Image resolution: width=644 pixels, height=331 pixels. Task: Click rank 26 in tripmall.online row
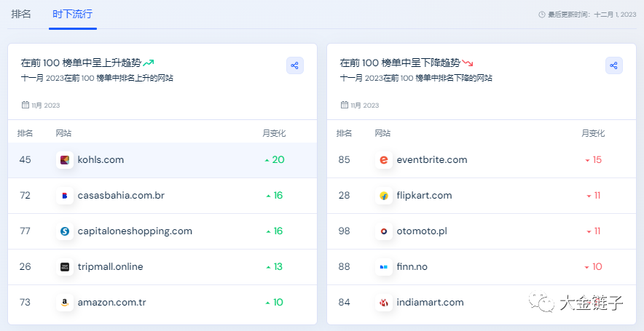pos(25,266)
